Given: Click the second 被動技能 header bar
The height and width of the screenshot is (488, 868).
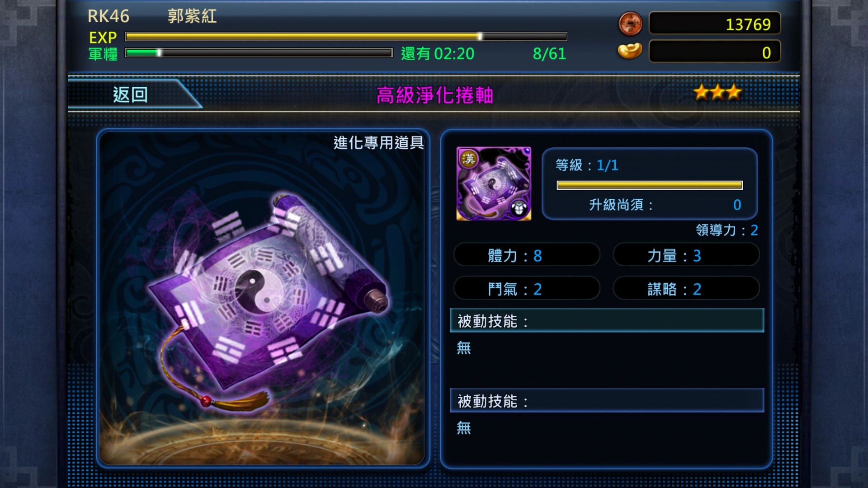Looking at the screenshot, I should [x=607, y=400].
